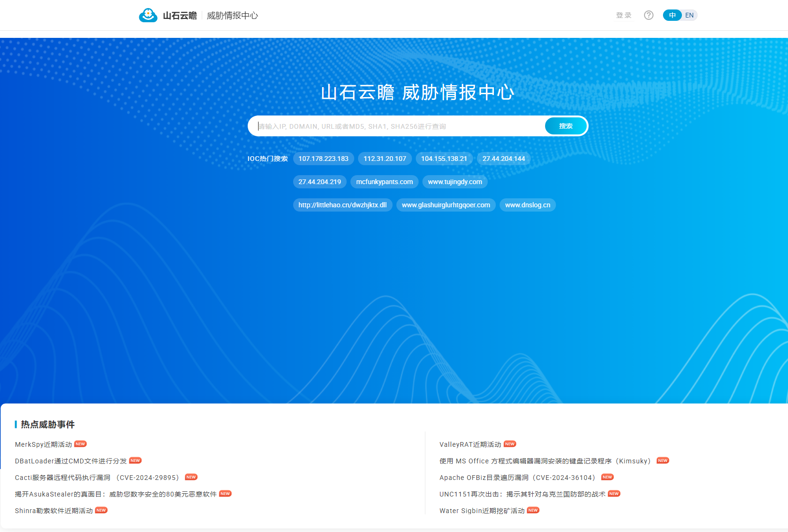Viewport: 788px width, 532px height.
Task: Click the 山石云瞻 cloud logo icon
Action: pyautogui.click(x=148, y=15)
